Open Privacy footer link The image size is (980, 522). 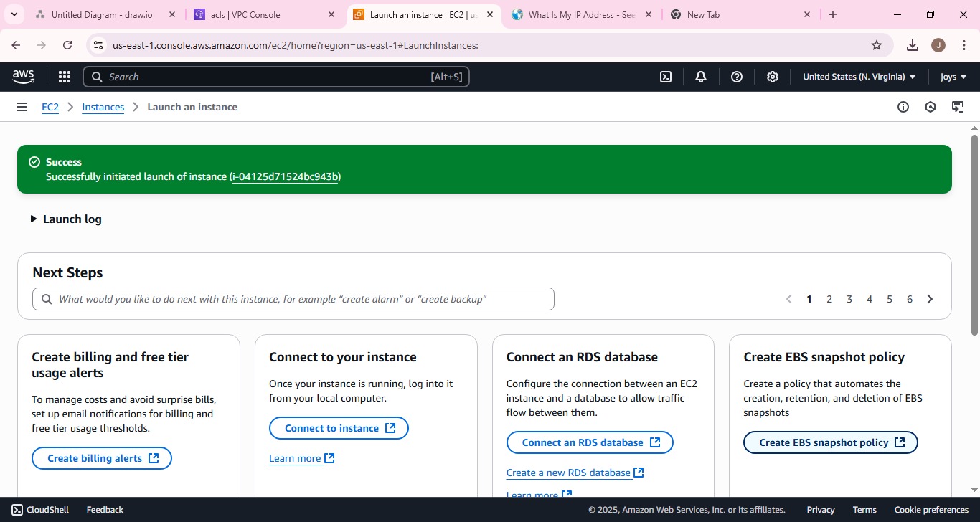[821, 510]
